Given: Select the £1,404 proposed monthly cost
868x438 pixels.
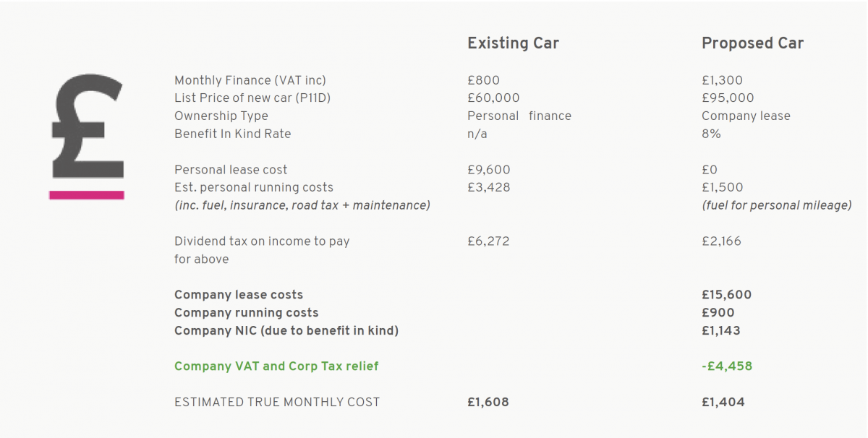Looking at the screenshot, I should (723, 403).
